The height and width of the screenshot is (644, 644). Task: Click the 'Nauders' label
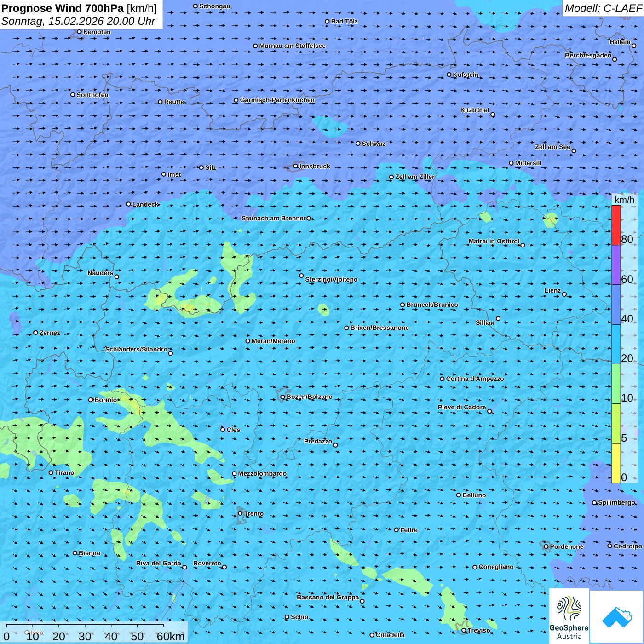(x=100, y=273)
